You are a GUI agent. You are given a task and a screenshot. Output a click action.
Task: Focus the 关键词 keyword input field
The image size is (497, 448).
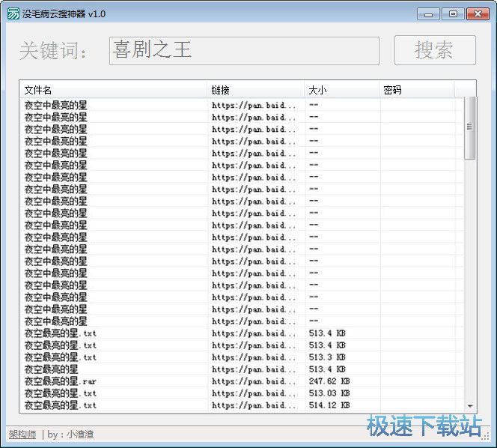(244, 50)
